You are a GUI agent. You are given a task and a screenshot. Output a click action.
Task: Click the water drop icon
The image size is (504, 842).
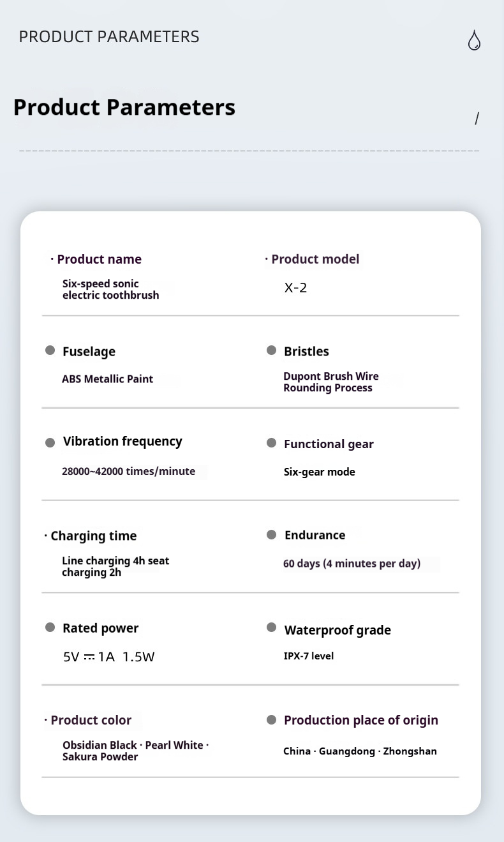[474, 40]
